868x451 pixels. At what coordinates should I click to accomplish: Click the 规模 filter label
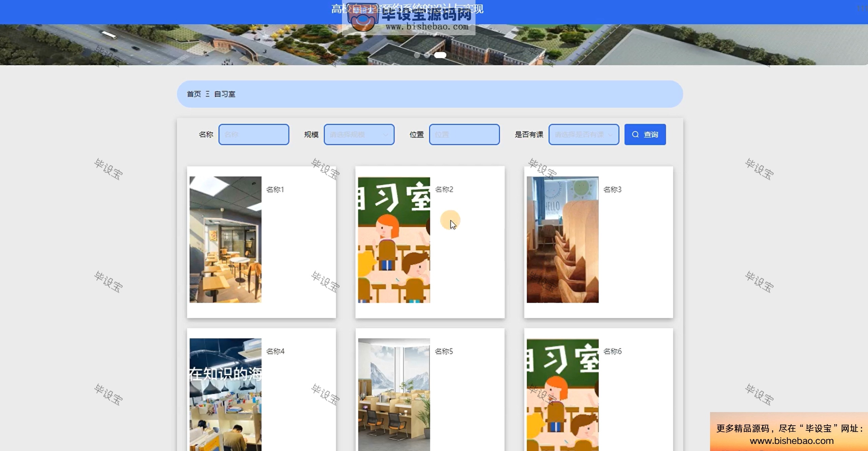(x=311, y=134)
